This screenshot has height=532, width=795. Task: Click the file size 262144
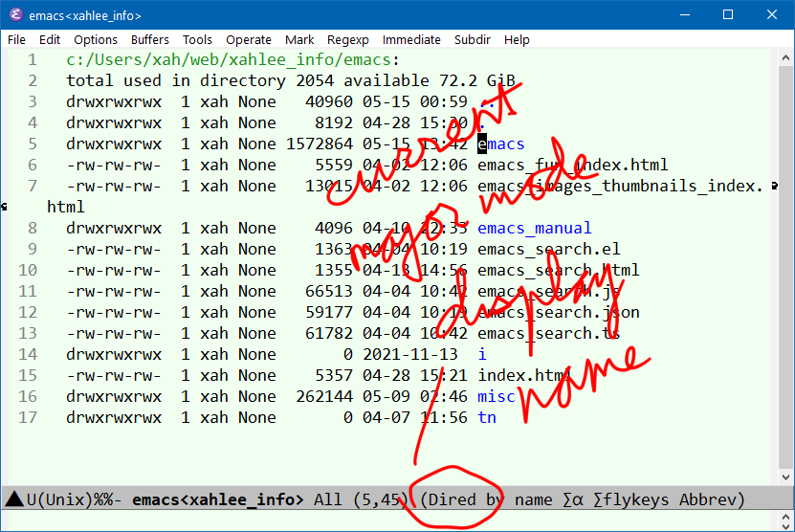(x=324, y=396)
